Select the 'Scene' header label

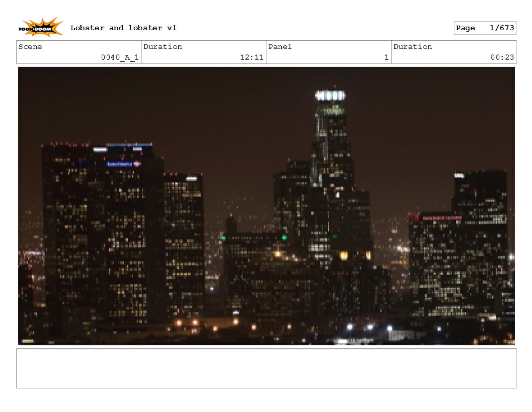(30, 47)
